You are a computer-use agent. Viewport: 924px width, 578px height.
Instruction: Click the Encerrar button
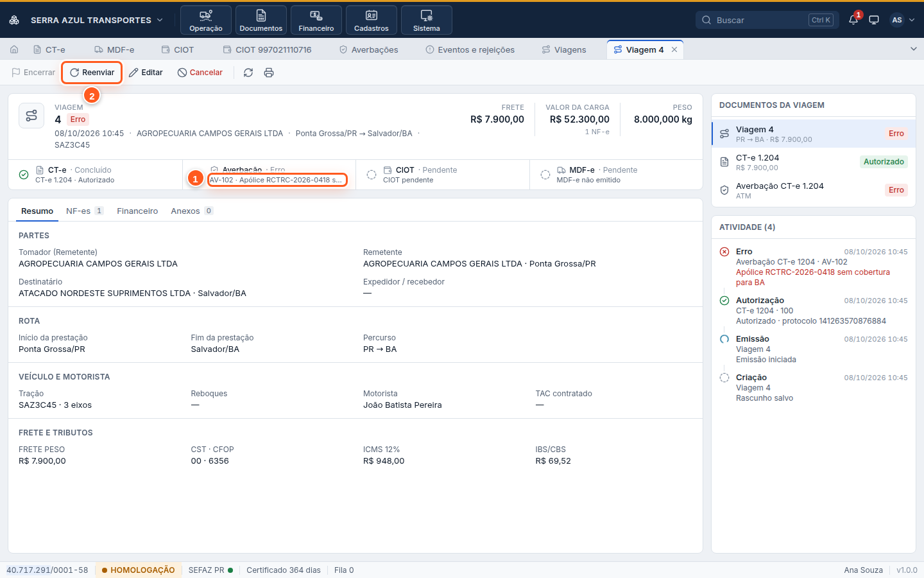coord(33,73)
